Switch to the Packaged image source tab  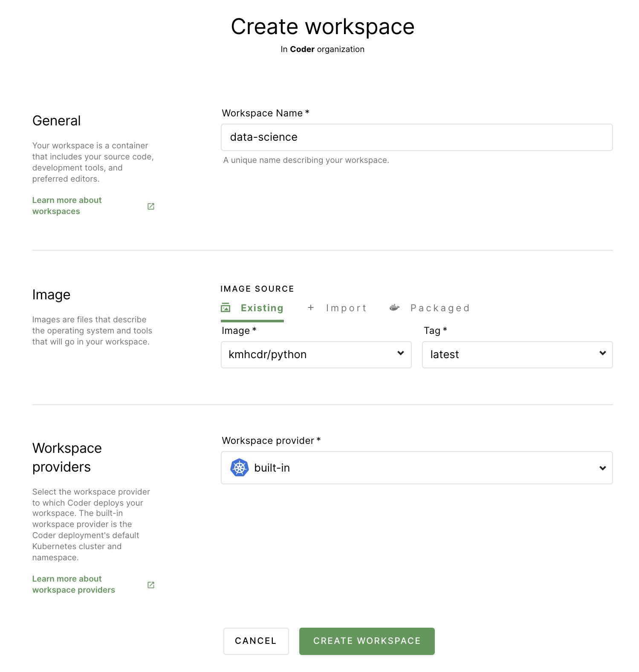pyautogui.click(x=430, y=308)
